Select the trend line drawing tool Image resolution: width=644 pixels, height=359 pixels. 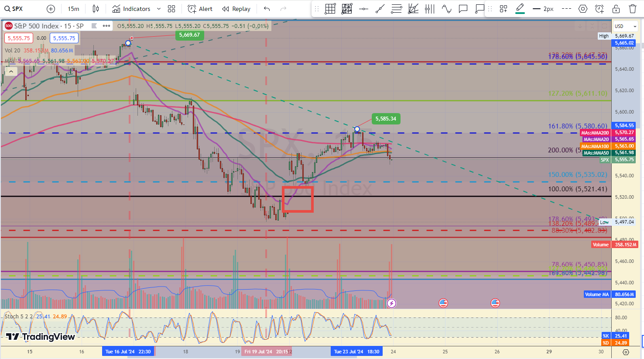(380, 9)
